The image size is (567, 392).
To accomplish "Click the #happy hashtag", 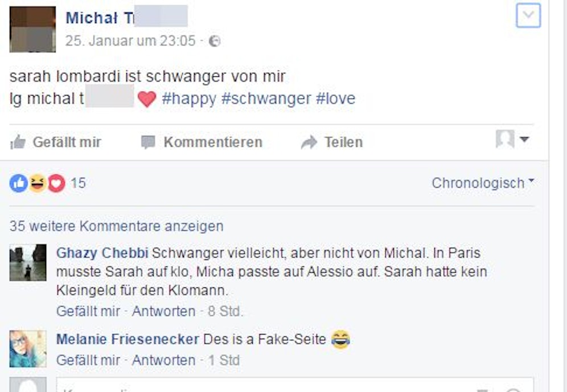I will 189,98.
